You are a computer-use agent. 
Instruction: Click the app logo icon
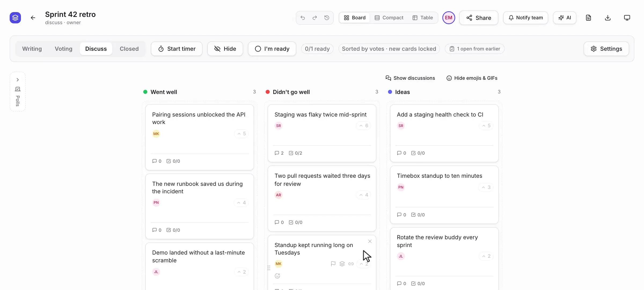coord(15,18)
